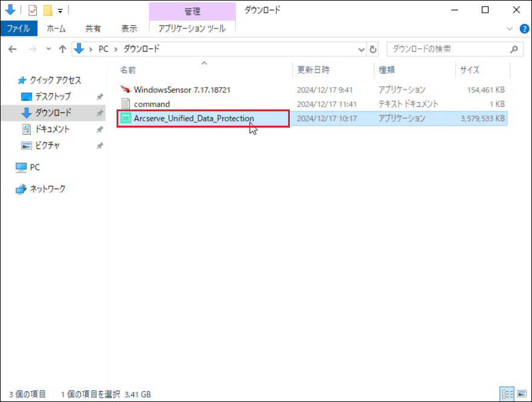Open the address bar history dropdown
Screen dimensions: 532x402
point(361,50)
